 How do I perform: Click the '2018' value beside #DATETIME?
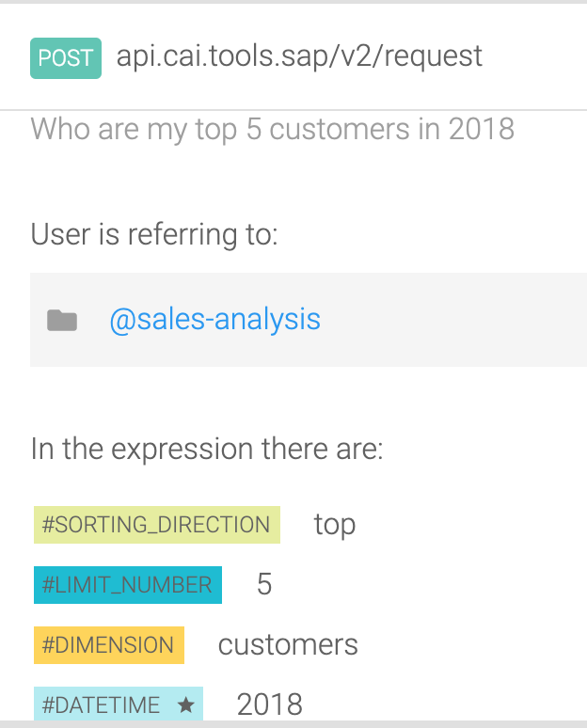point(269,704)
